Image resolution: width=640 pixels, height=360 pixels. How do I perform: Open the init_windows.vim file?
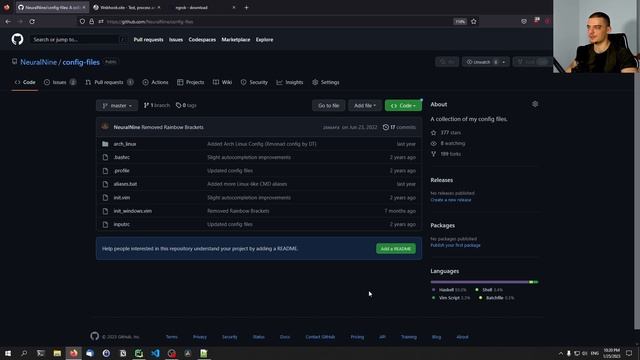coord(133,211)
